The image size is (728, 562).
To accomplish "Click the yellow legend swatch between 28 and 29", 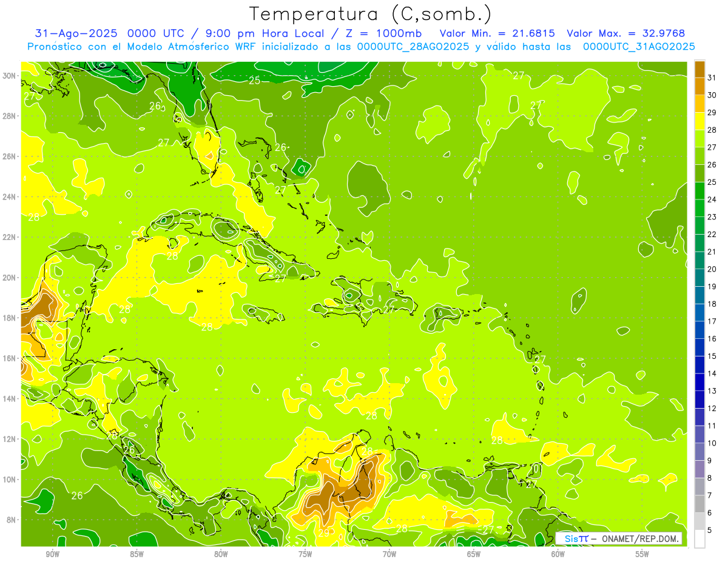I will [x=700, y=121].
